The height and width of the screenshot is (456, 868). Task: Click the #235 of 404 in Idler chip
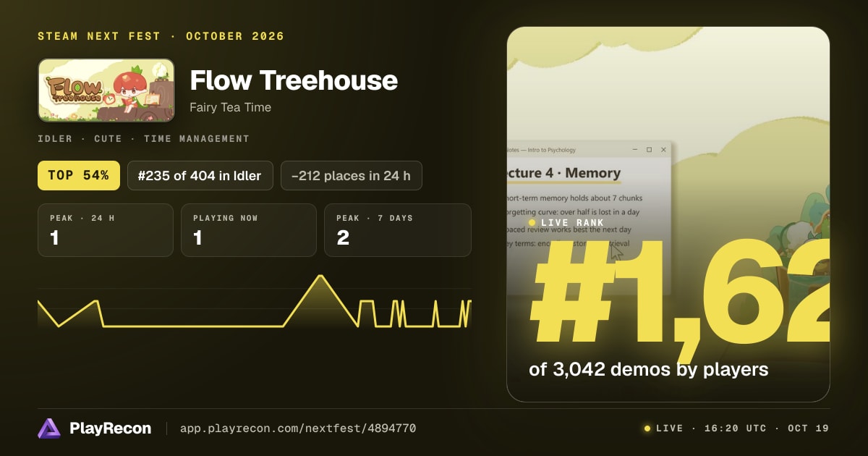click(x=200, y=175)
